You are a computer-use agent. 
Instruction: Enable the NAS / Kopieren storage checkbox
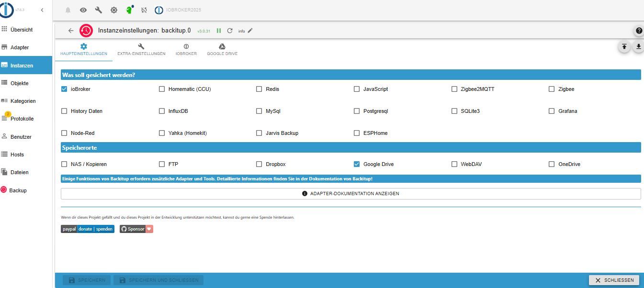(x=64, y=164)
